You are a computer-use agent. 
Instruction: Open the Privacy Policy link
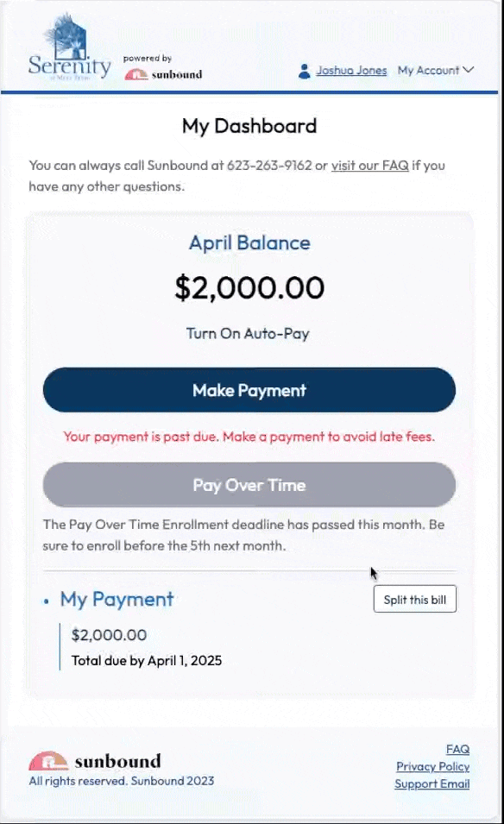432,766
